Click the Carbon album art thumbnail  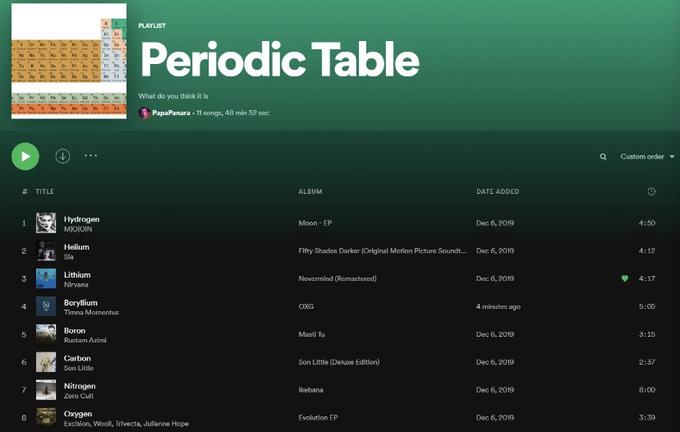(x=46, y=362)
